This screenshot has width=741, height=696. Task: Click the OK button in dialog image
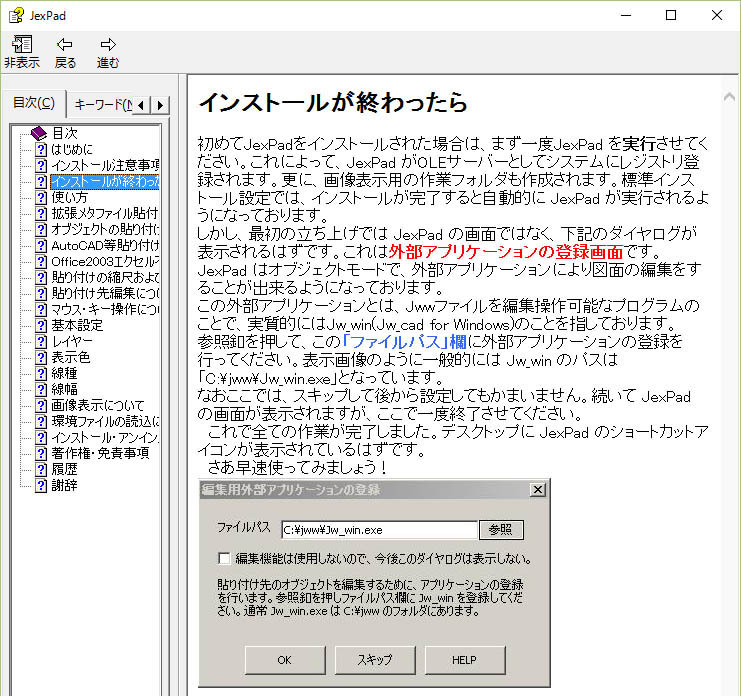tap(285, 660)
